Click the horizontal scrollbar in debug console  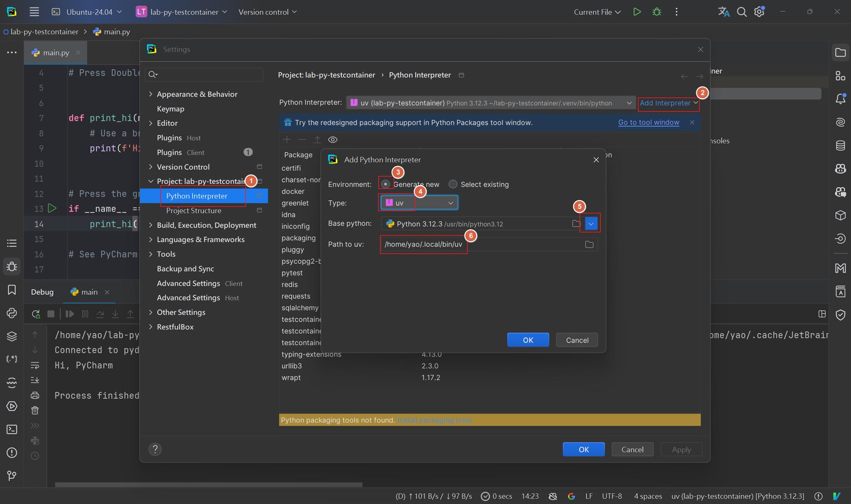209,484
